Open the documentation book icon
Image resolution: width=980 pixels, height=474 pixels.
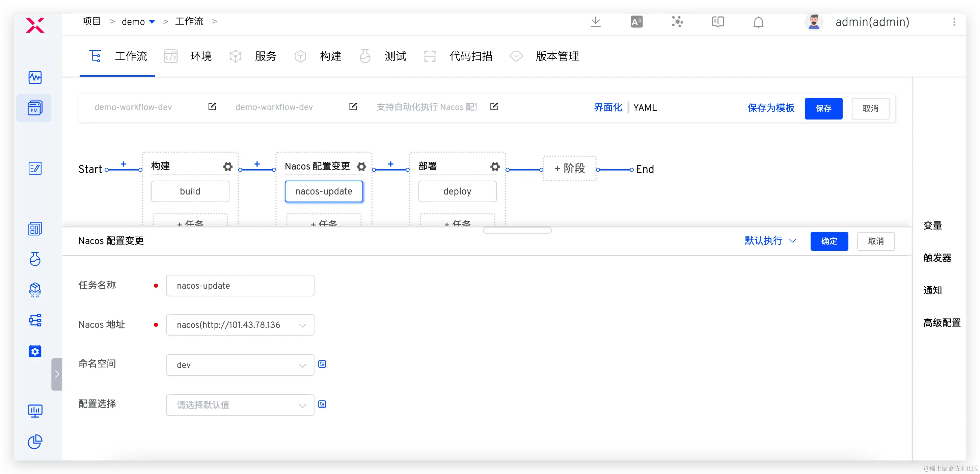[718, 22]
